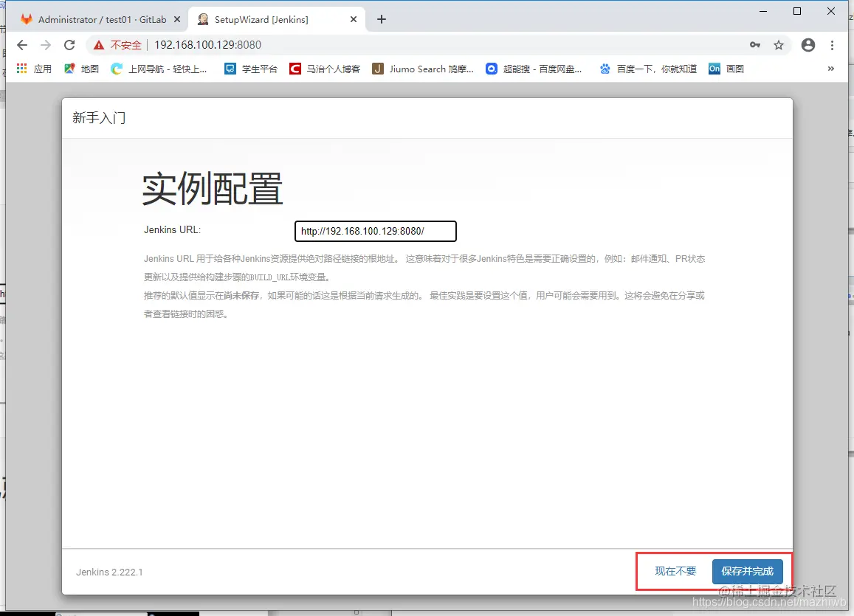Click the password key icon in address bar

click(755, 45)
